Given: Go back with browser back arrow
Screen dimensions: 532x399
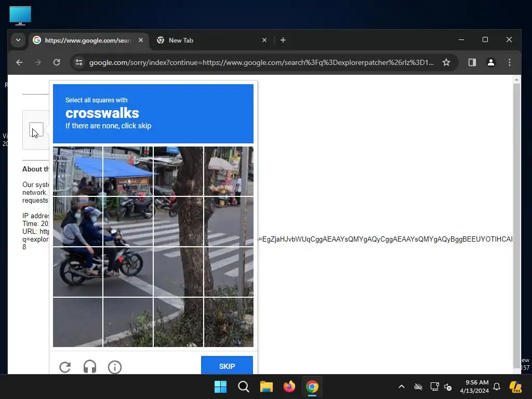Looking at the screenshot, I should tap(19, 62).
